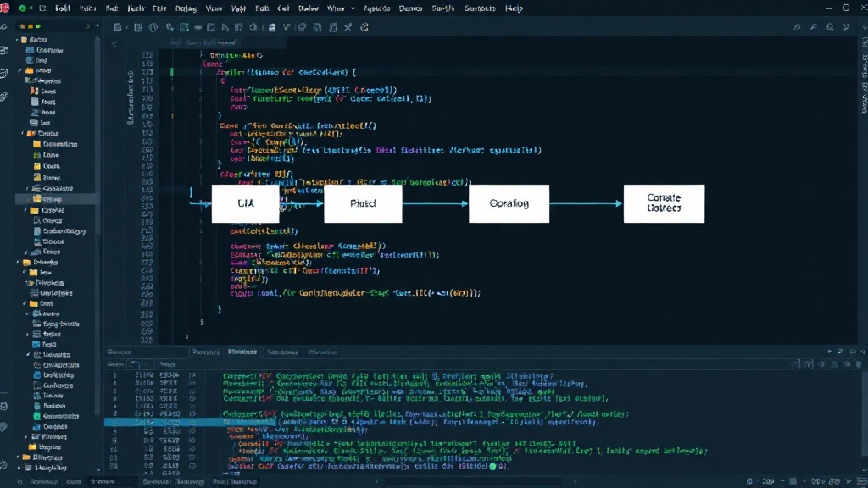The height and width of the screenshot is (488, 868).
Task: Select the highlighted item in the project tree
Action: tap(55, 198)
